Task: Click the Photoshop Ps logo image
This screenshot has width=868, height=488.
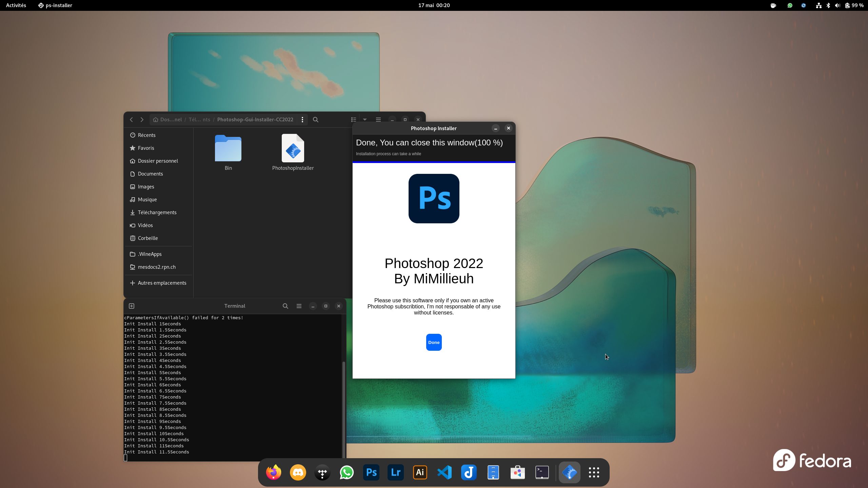Action: point(434,199)
